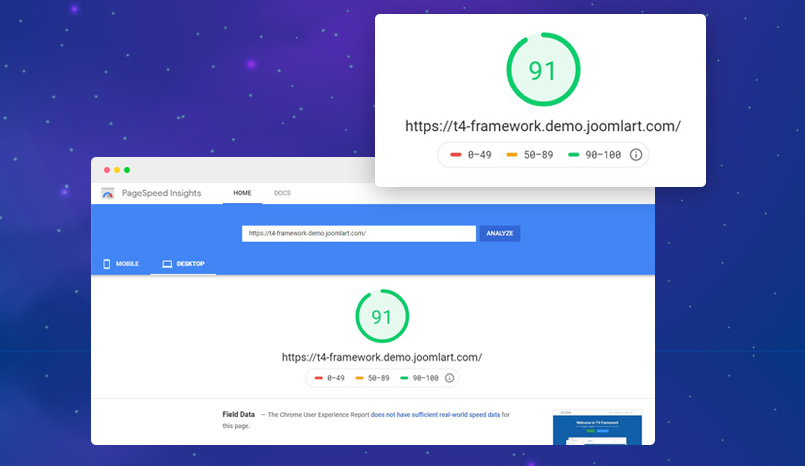Open the DOCS tab
Viewport: 805px width, 466px height.
click(282, 193)
